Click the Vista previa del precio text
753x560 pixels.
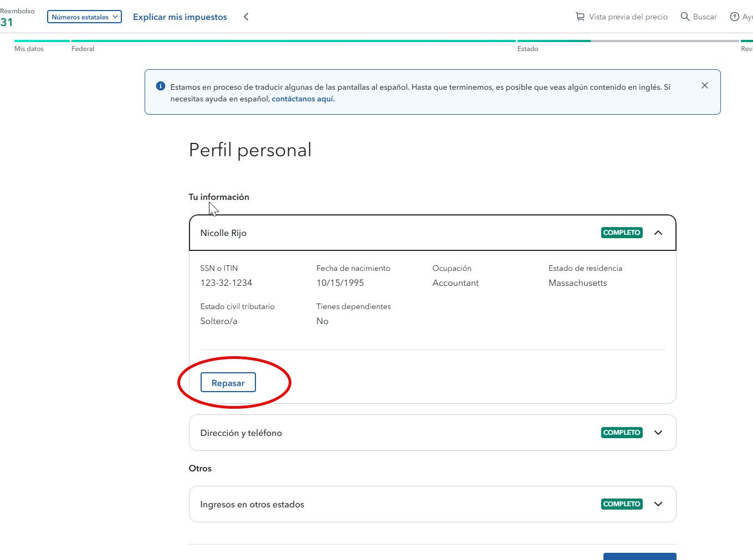click(628, 17)
